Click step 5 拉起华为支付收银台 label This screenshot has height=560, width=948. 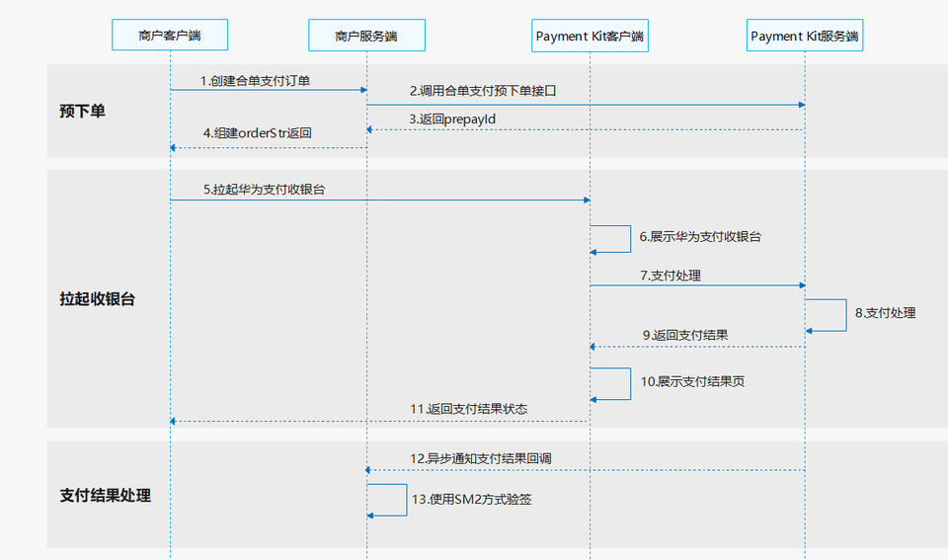click(x=263, y=190)
